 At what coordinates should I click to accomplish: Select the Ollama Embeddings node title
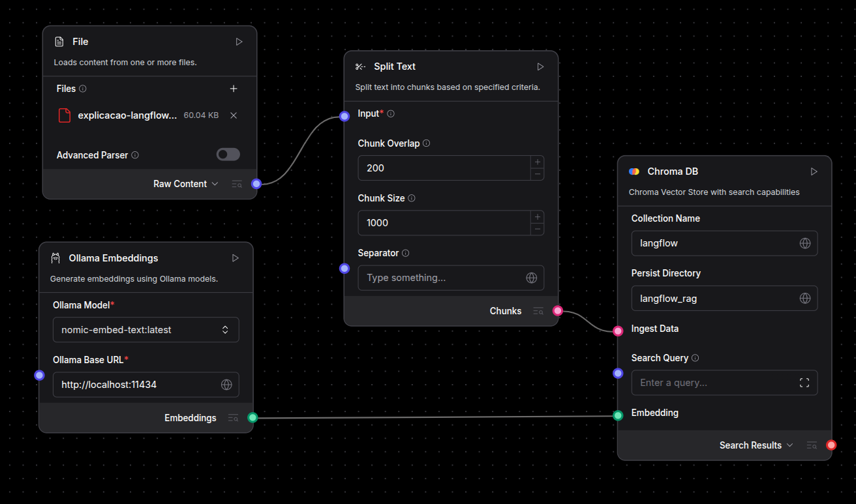click(114, 258)
